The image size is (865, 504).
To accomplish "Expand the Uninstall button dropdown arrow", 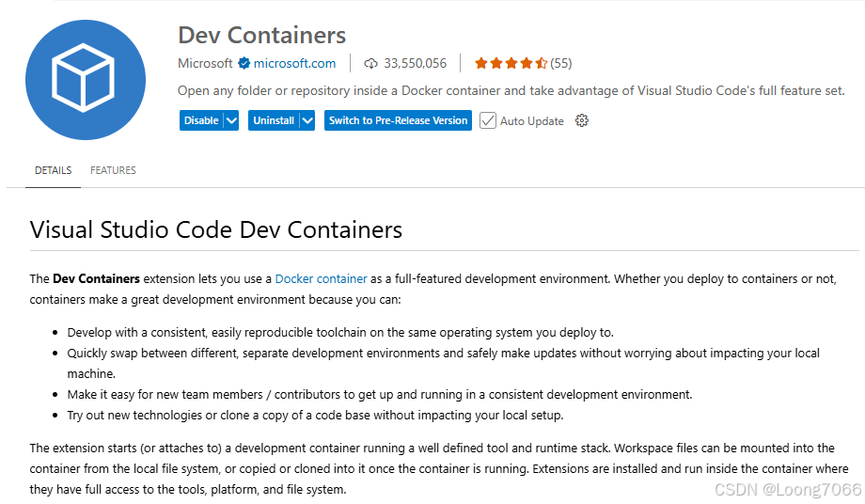I will 307,120.
